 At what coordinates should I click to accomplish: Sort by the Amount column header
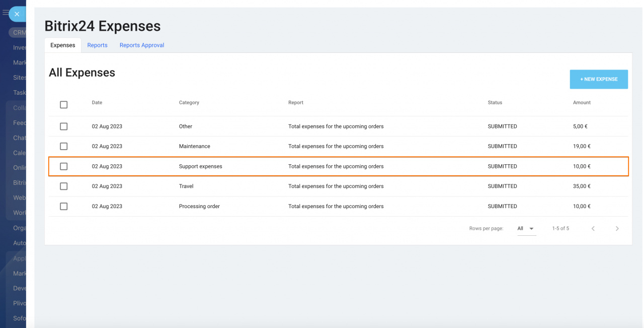[x=582, y=102]
